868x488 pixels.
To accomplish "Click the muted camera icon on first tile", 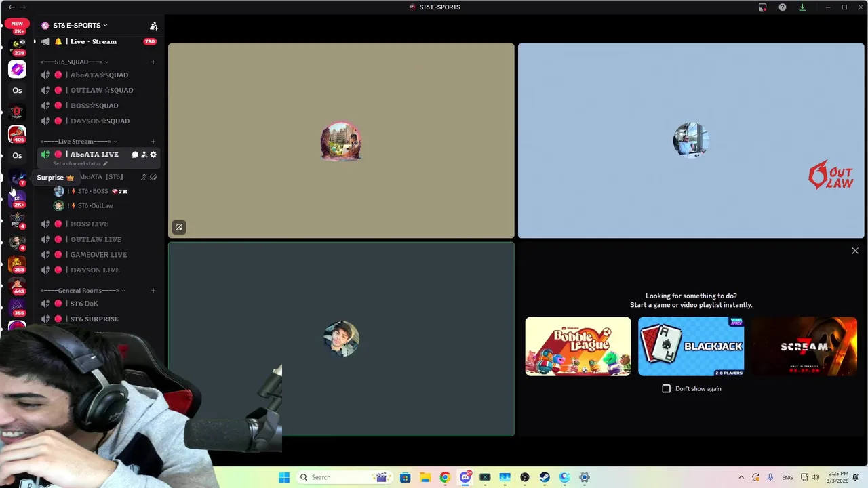I will pyautogui.click(x=179, y=228).
